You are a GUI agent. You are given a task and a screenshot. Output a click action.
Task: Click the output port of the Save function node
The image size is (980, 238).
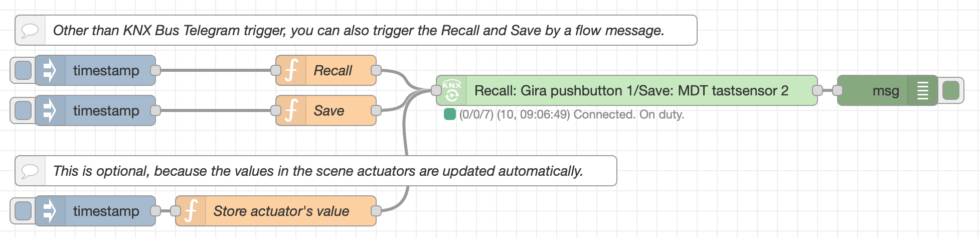tap(376, 110)
